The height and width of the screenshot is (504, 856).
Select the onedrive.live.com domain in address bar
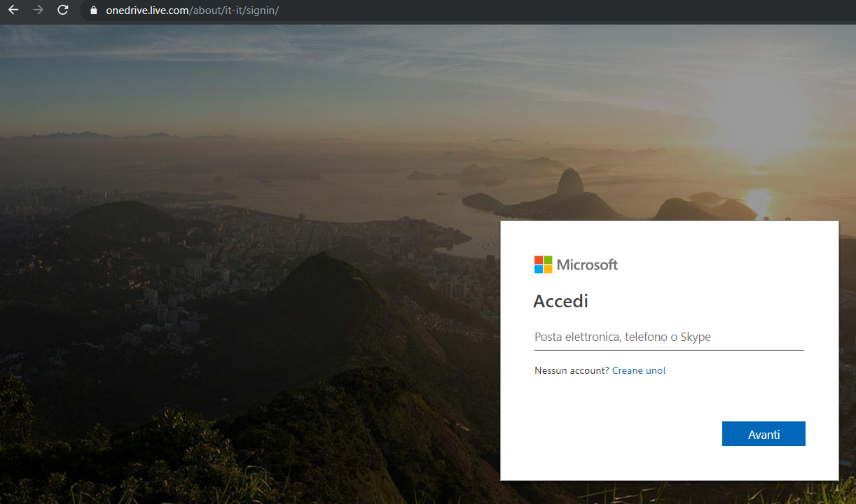(147, 10)
